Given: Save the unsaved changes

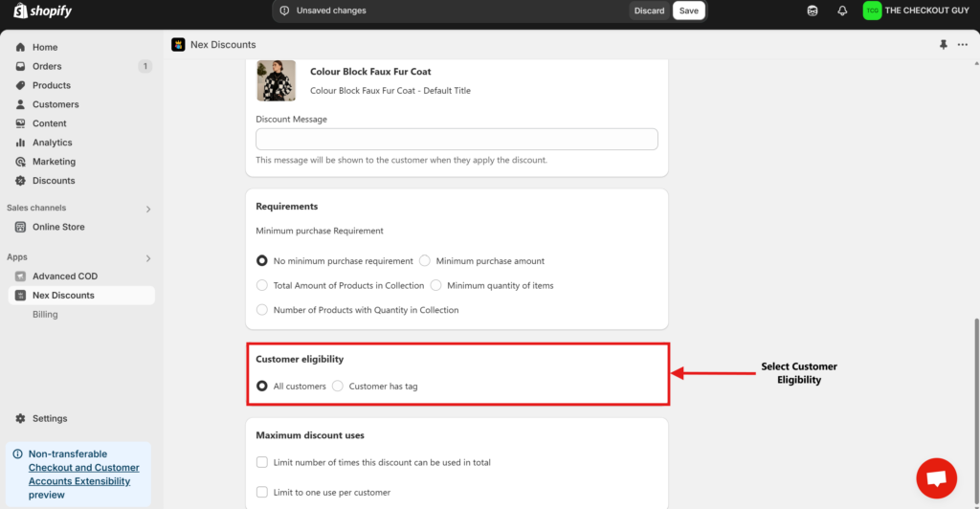Looking at the screenshot, I should click(x=689, y=11).
